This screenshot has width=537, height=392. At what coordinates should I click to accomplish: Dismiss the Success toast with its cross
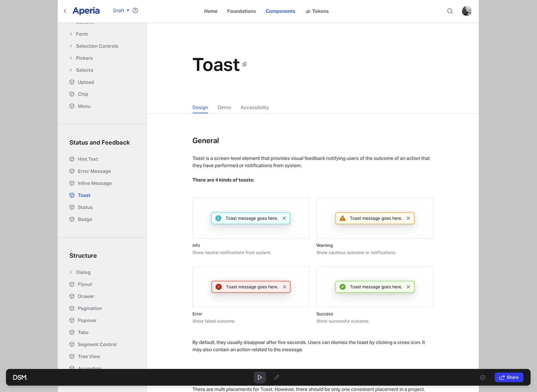(408, 287)
